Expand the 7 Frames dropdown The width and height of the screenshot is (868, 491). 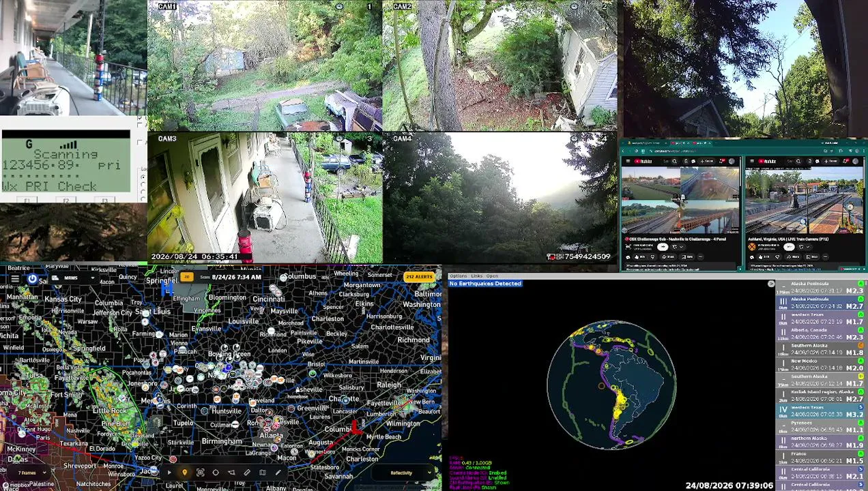[29, 473]
